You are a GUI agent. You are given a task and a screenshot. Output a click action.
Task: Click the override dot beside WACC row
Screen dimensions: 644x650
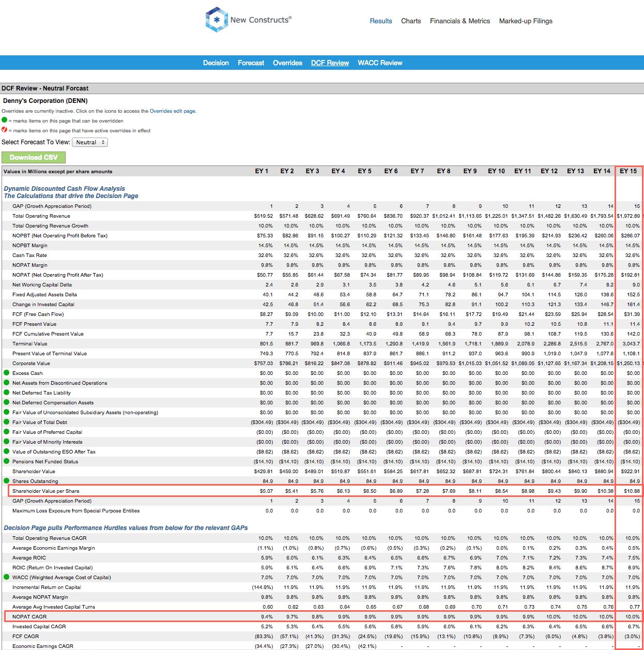coord(7,577)
